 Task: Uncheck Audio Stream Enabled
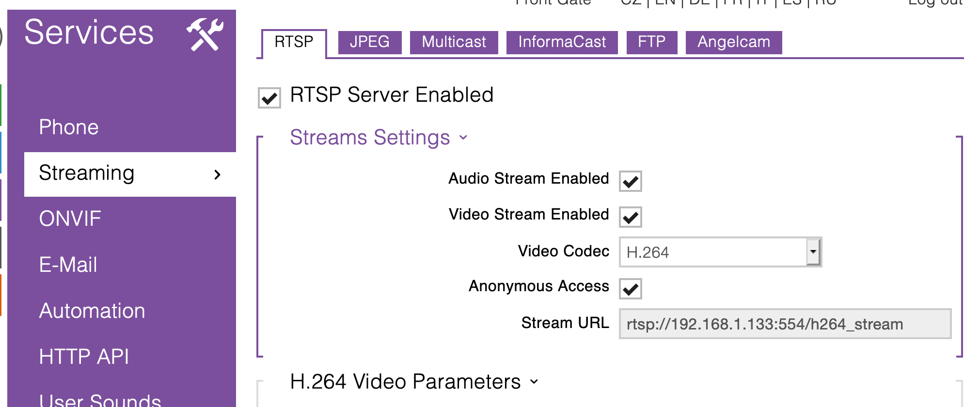630,181
